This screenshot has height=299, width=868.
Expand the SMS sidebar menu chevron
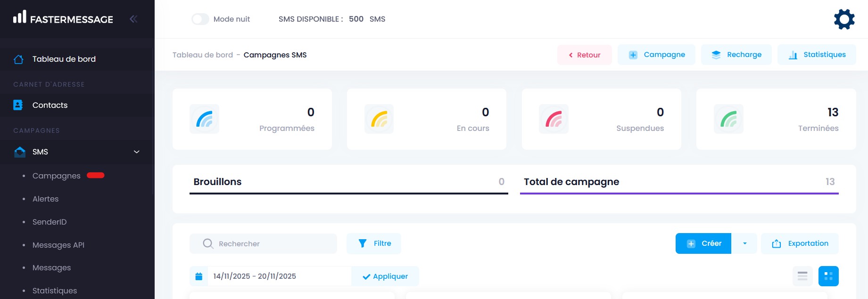137,152
